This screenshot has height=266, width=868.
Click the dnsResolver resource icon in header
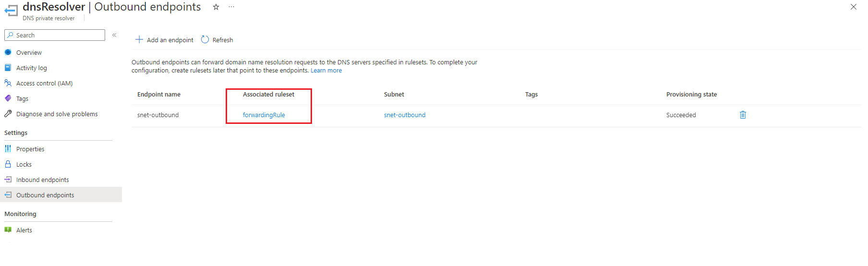click(11, 10)
